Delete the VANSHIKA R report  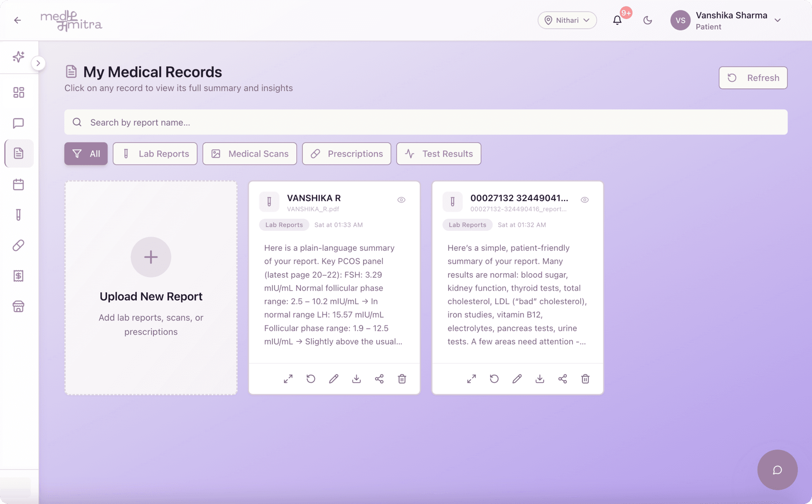pyautogui.click(x=402, y=379)
